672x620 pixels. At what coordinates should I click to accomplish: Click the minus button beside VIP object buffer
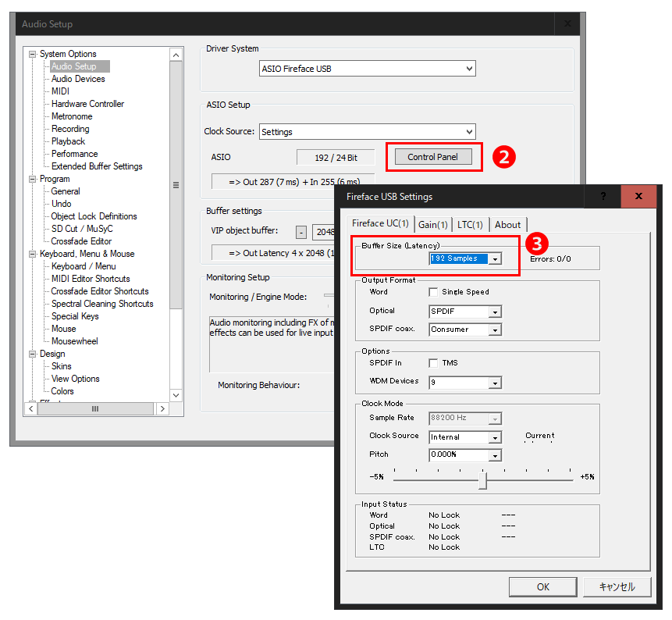[301, 232]
